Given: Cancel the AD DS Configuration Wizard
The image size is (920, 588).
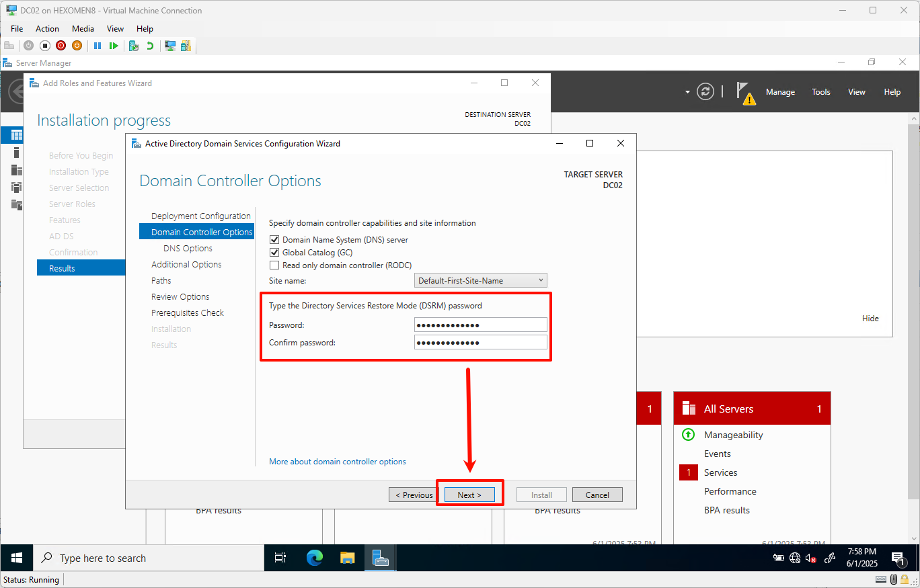Looking at the screenshot, I should point(597,495).
